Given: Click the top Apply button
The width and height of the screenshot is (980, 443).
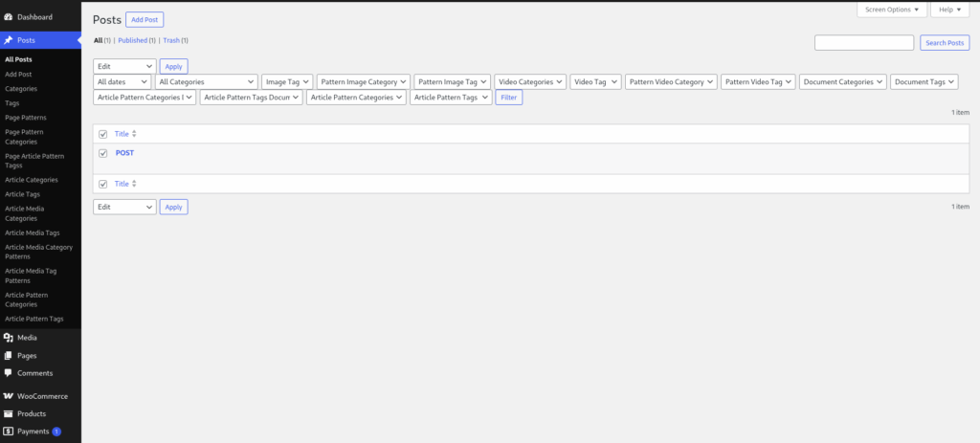Looking at the screenshot, I should (x=174, y=66).
